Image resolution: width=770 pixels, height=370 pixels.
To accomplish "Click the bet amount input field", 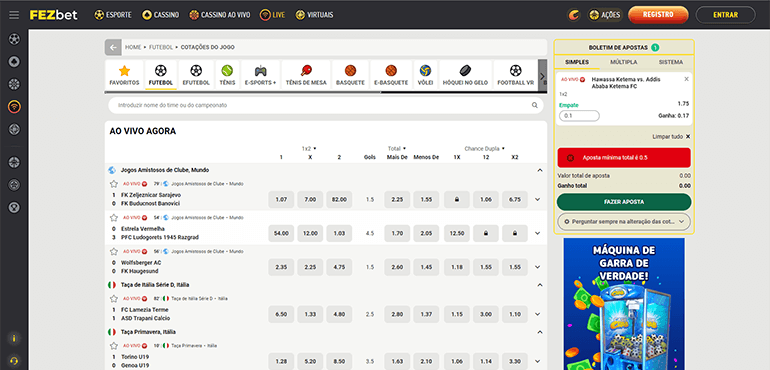I will click(x=579, y=116).
